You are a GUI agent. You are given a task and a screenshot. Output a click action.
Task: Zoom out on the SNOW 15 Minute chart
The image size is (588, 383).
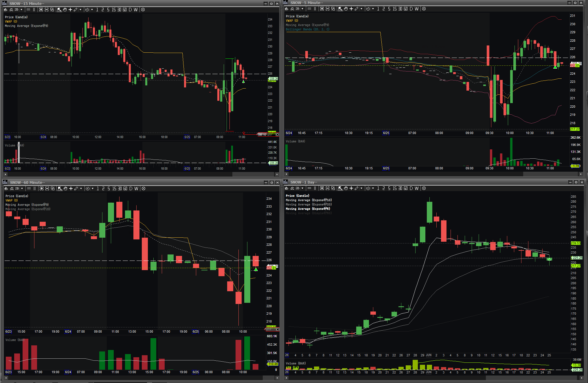[x=47, y=10]
